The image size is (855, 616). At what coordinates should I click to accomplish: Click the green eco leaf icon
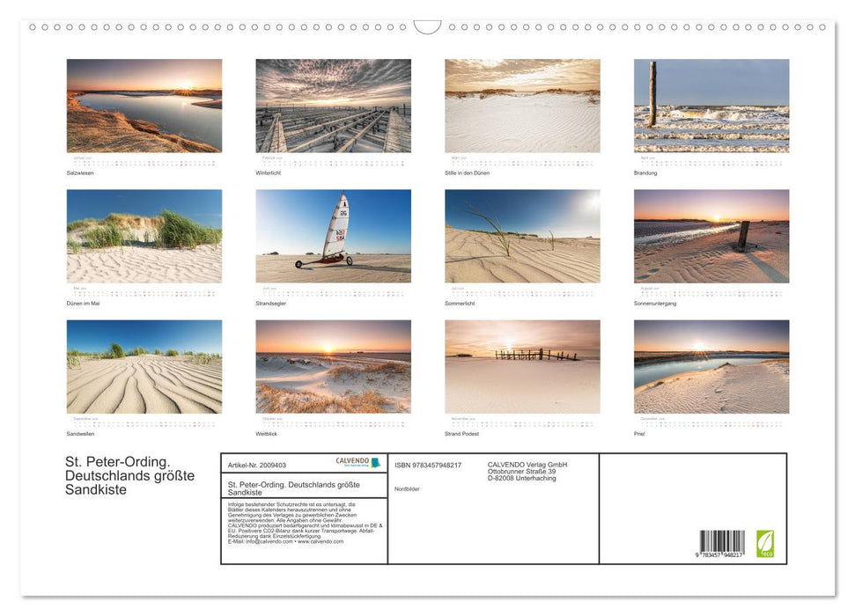click(x=765, y=543)
